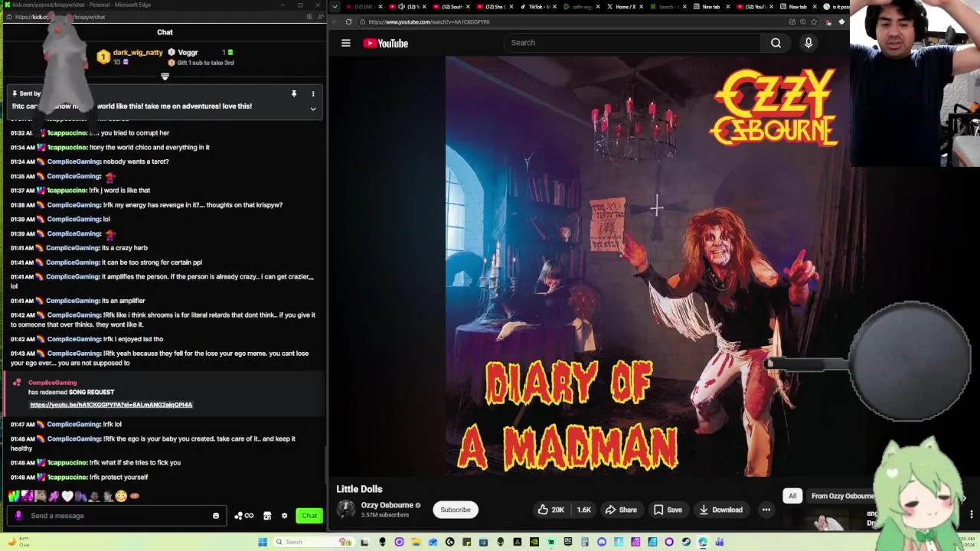Switch to the Home / X browser tab
Image resolution: width=980 pixels, height=551 pixels.
pos(626,7)
